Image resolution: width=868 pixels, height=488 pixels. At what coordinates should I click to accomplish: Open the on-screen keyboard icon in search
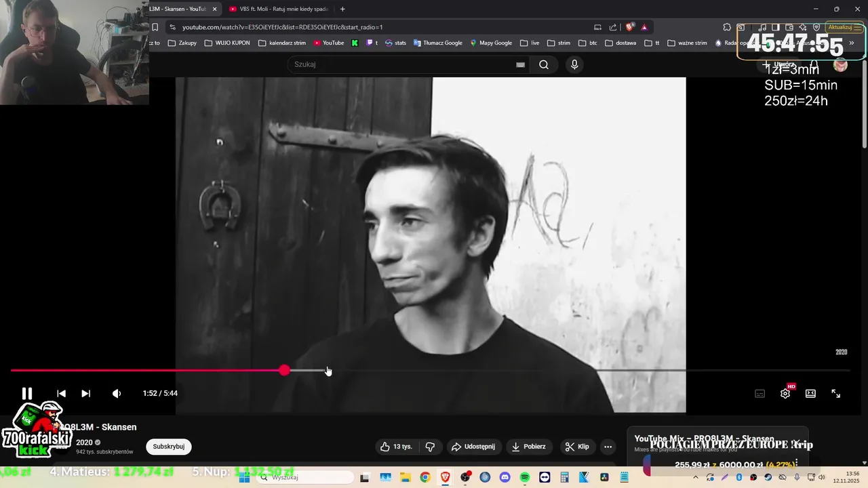[x=520, y=64]
